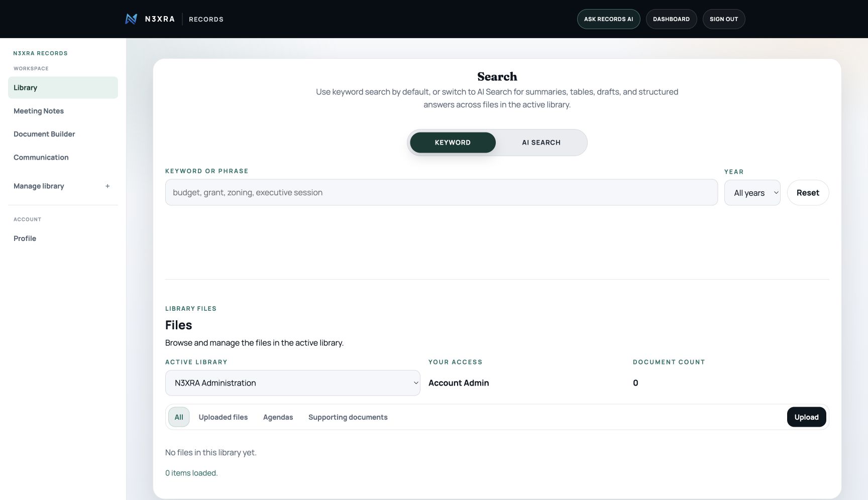The height and width of the screenshot is (500, 868).
Task: Select the Agendas tab
Action: pos(278,417)
